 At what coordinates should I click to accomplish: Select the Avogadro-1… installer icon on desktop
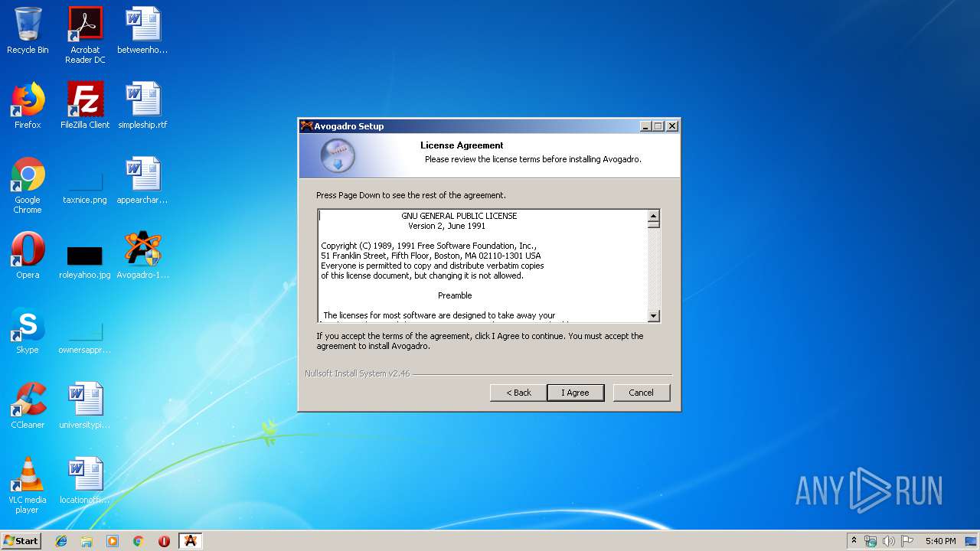142,256
